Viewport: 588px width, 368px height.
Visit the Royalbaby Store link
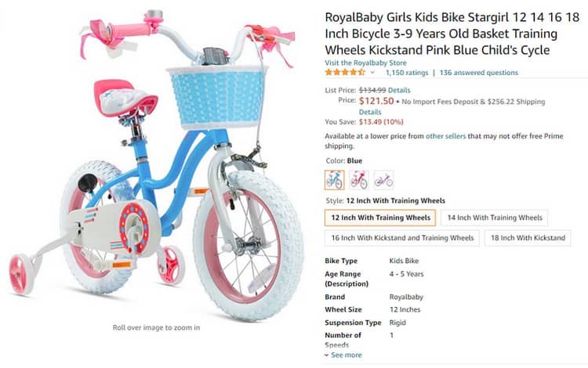365,63
